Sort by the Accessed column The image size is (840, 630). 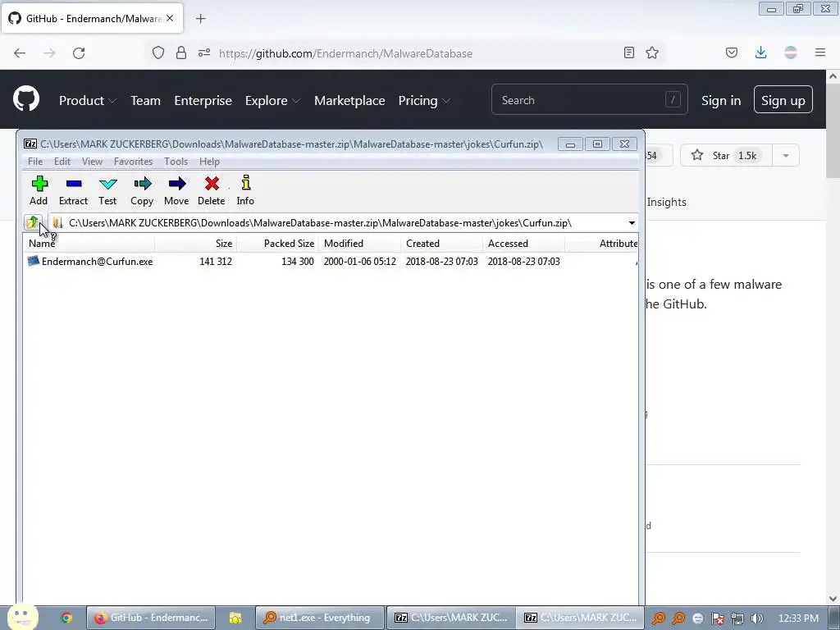coord(523,243)
